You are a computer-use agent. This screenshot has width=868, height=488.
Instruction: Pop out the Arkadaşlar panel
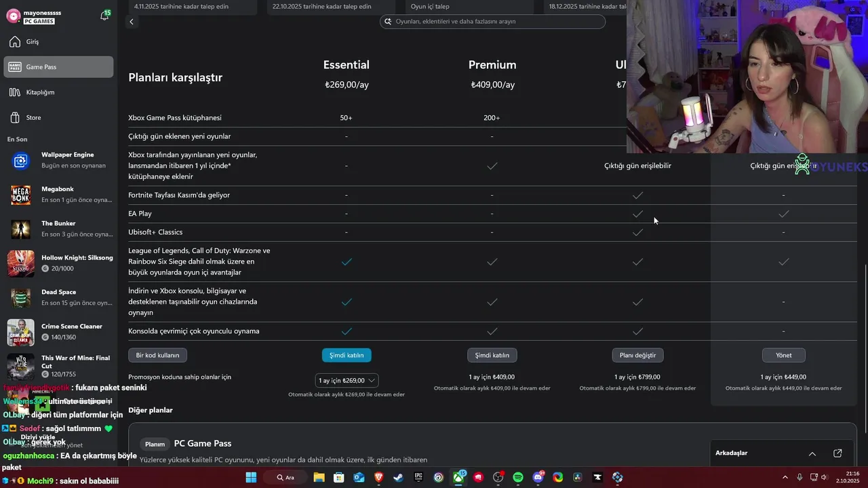(x=837, y=453)
